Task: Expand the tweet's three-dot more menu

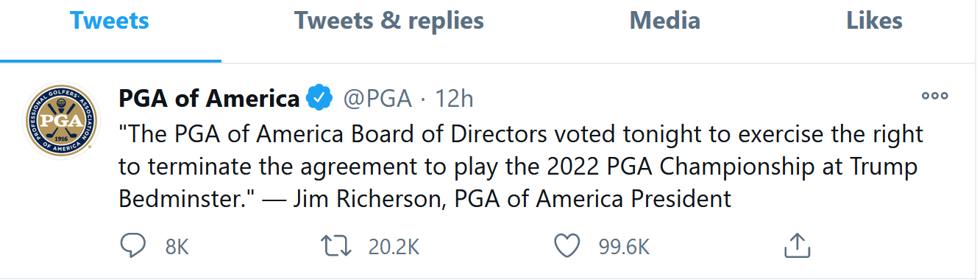Action: (x=934, y=96)
